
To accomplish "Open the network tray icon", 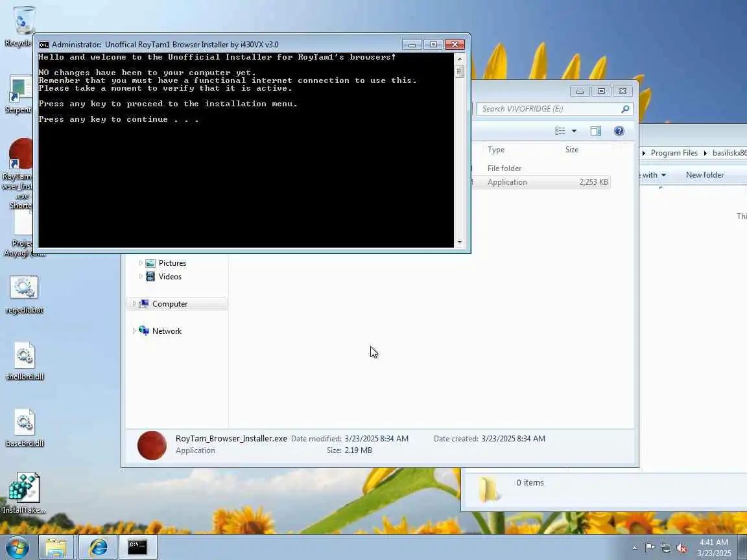I will pos(665,548).
